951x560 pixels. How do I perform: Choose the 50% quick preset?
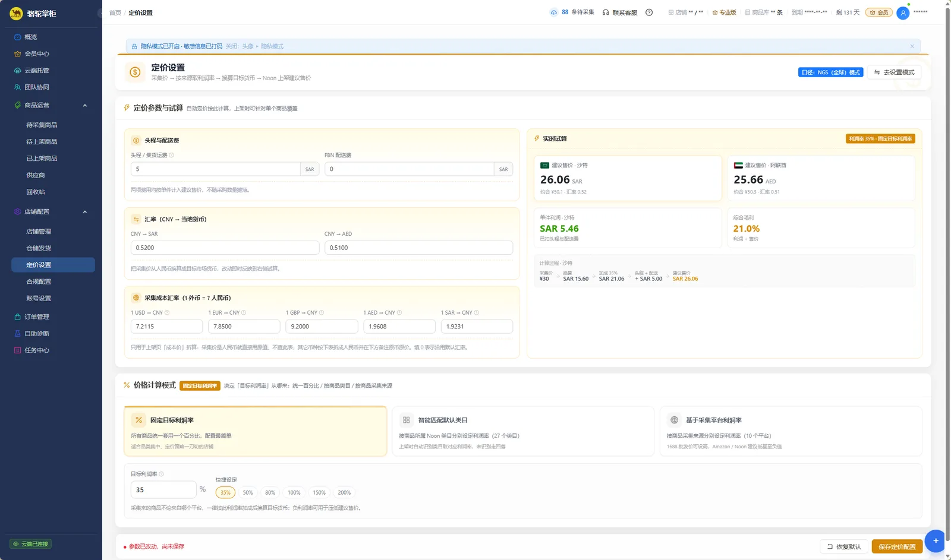[248, 492]
